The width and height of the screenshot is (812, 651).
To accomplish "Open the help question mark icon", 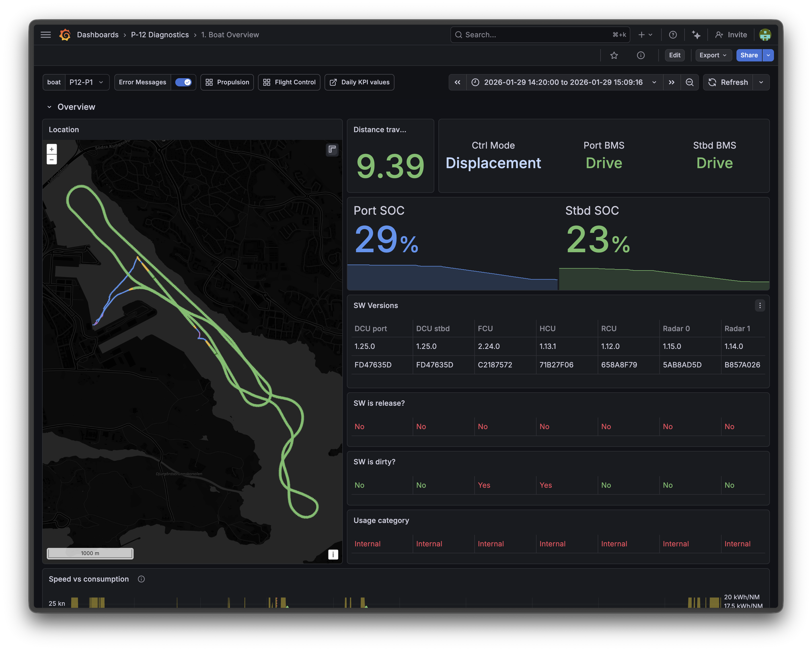I will pyautogui.click(x=673, y=35).
